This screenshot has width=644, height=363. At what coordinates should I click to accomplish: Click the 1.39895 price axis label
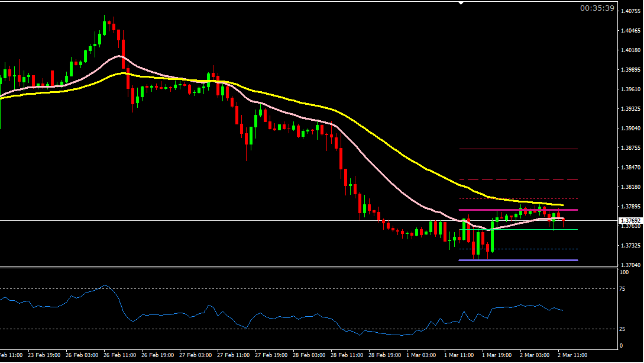point(631,69)
